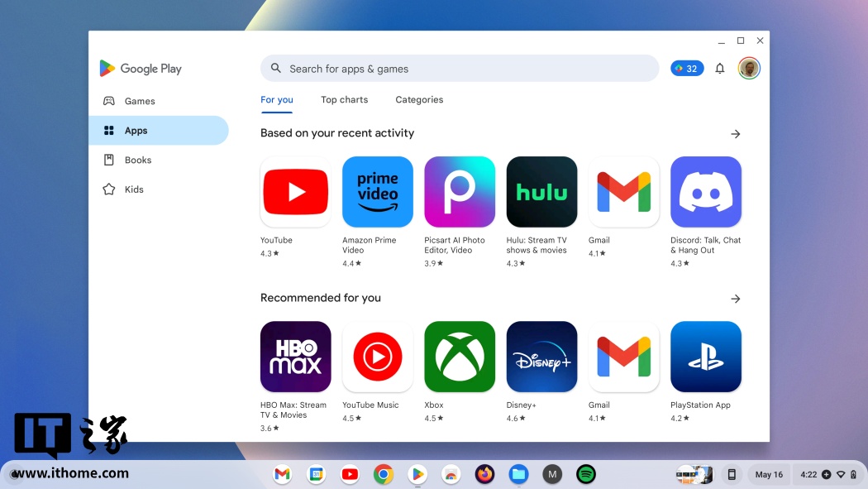Click the Google Play logo
The width and height of the screenshot is (868, 489).
(141, 68)
